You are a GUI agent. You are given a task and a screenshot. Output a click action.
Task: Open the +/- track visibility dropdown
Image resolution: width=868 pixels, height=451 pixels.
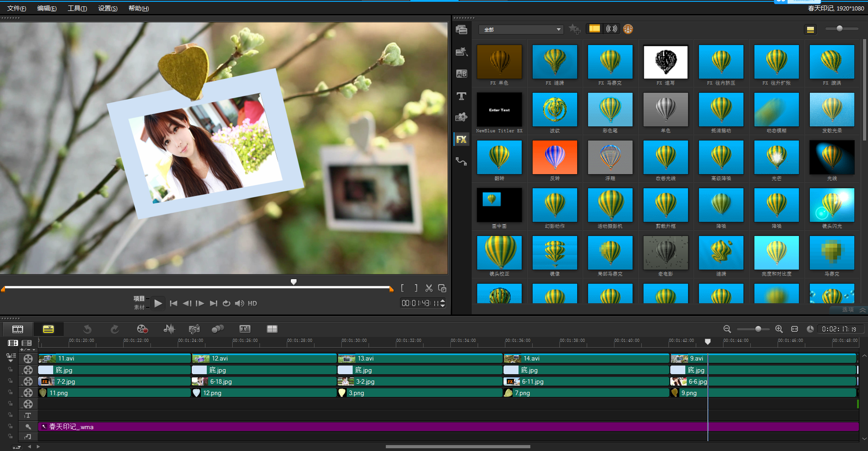coord(28,350)
